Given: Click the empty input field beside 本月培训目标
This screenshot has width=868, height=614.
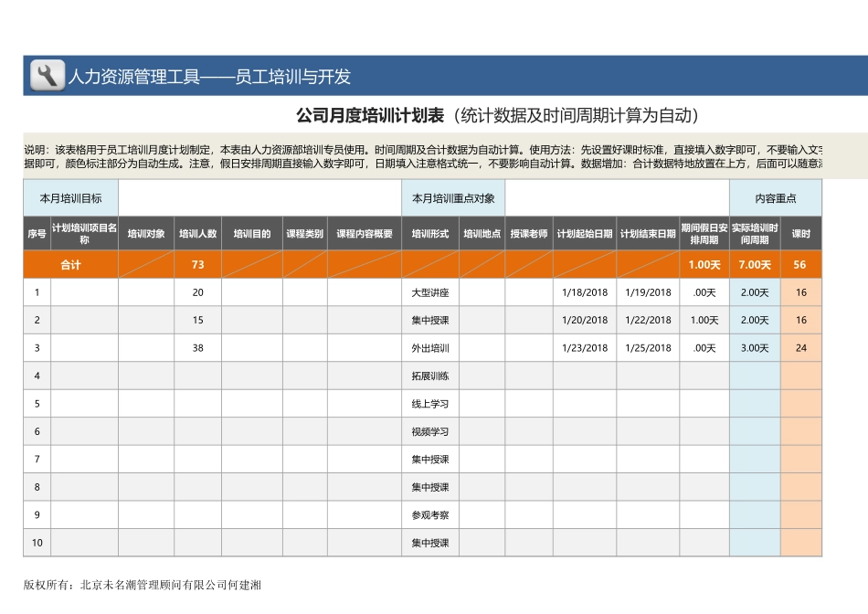Looking at the screenshot, I should 259,198.
